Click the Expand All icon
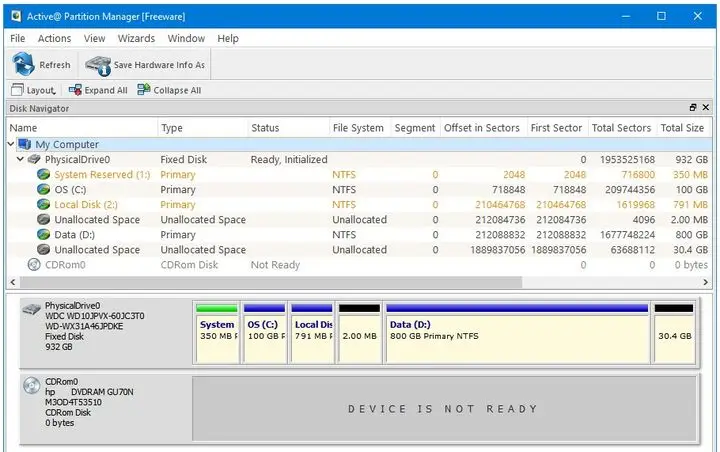This screenshot has height=452, width=720. coord(75,90)
